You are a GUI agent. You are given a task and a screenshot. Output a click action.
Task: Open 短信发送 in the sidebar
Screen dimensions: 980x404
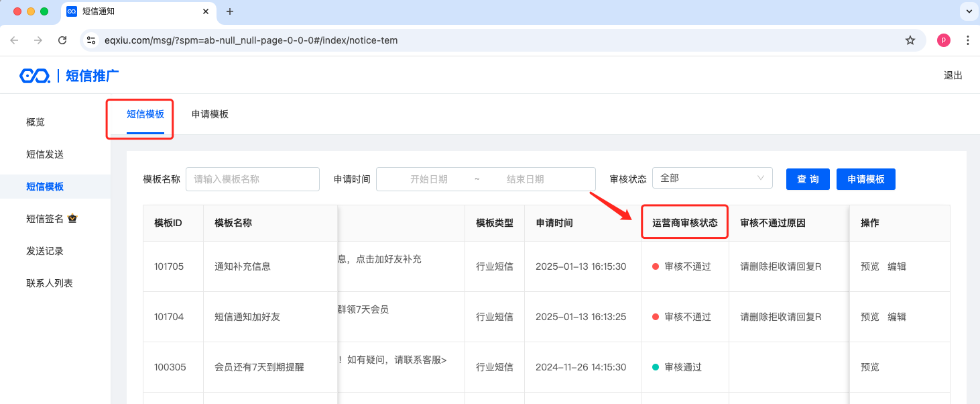pyautogui.click(x=45, y=154)
